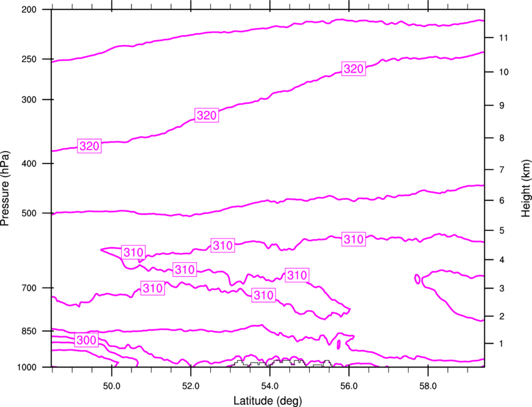532x407 pixels.
Task: Click the rightmost boxed 310 contour label
Action: pos(354,239)
